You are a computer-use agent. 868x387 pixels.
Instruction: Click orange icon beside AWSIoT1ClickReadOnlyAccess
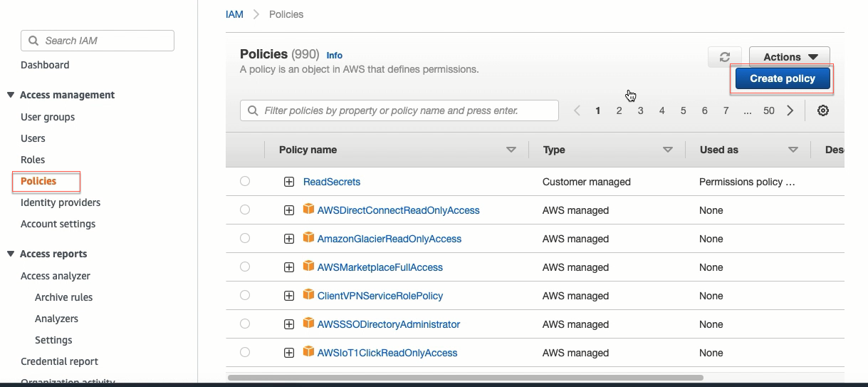(308, 351)
